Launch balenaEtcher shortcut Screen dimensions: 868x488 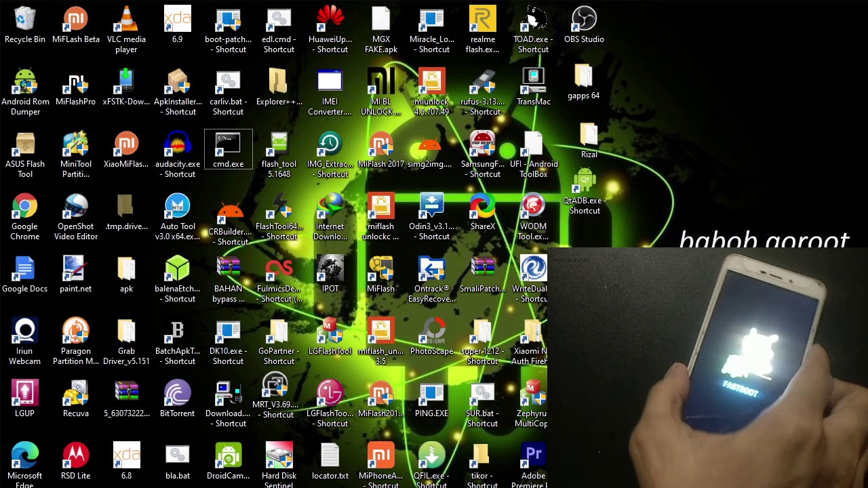tap(177, 269)
